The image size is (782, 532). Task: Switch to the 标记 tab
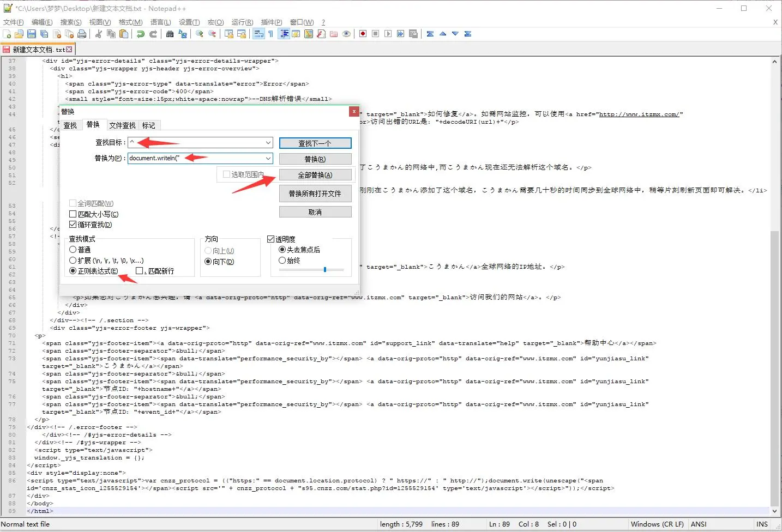(149, 125)
